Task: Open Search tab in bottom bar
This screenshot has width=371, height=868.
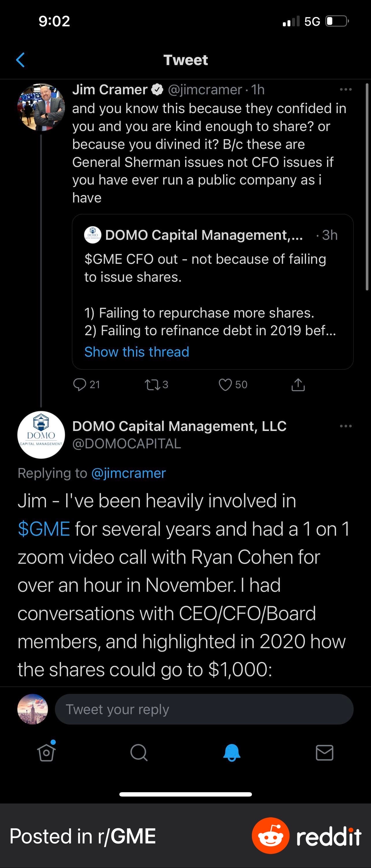Action: 139,752
